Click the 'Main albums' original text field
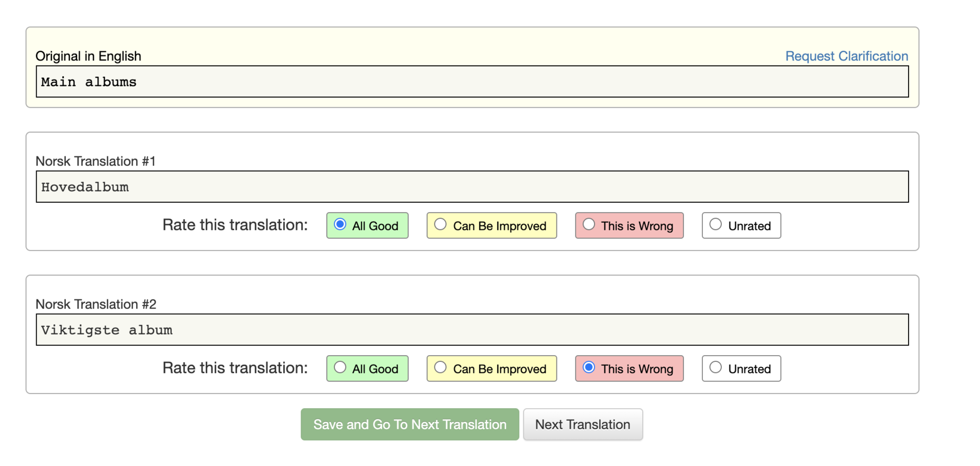Viewport: 980px width, 466px height. pyautogui.click(x=472, y=82)
